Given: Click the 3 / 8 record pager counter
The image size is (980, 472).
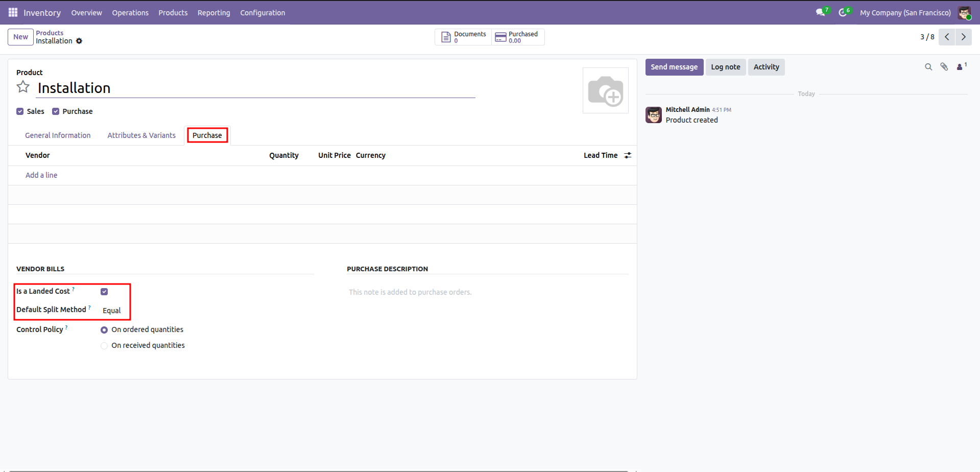Looking at the screenshot, I should tap(927, 37).
